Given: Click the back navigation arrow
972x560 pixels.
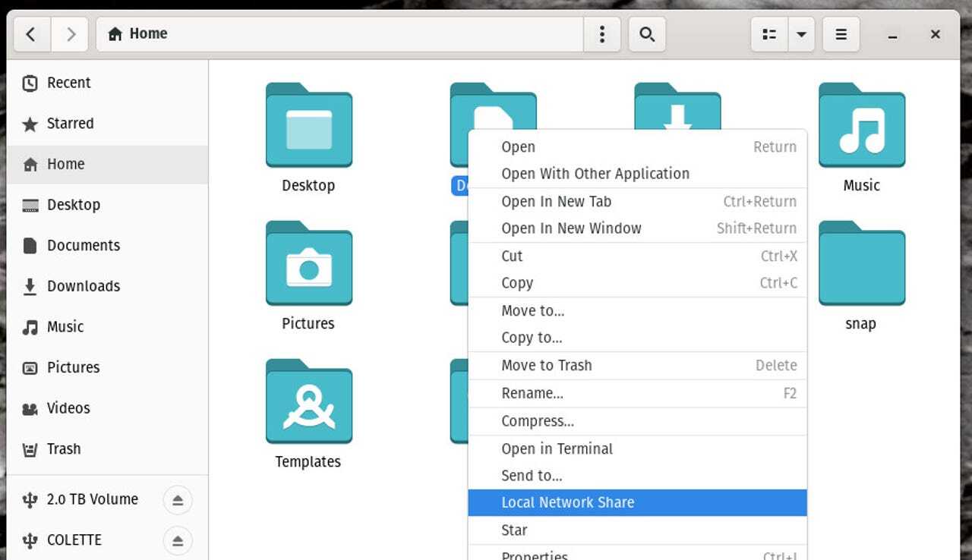Looking at the screenshot, I should pos(30,34).
